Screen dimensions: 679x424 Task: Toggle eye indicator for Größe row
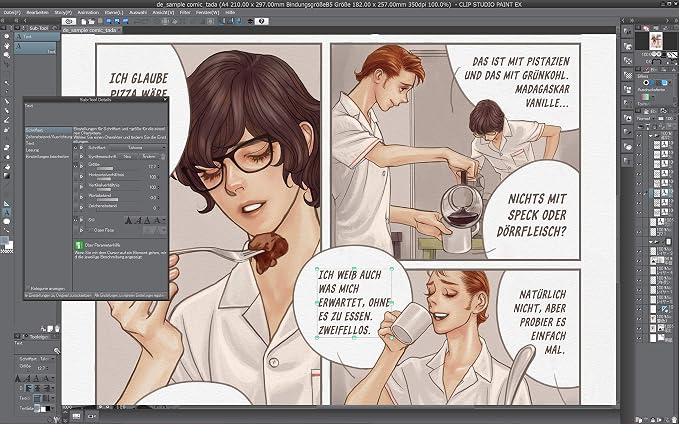tap(76, 166)
